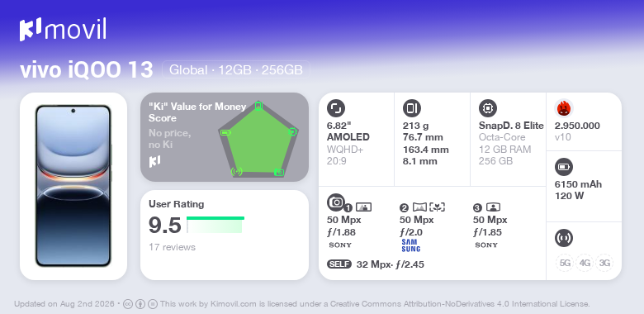Click the green pentagon Ki score chart
The height and width of the screenshot is (314, 644).
(x=258, y=139)
